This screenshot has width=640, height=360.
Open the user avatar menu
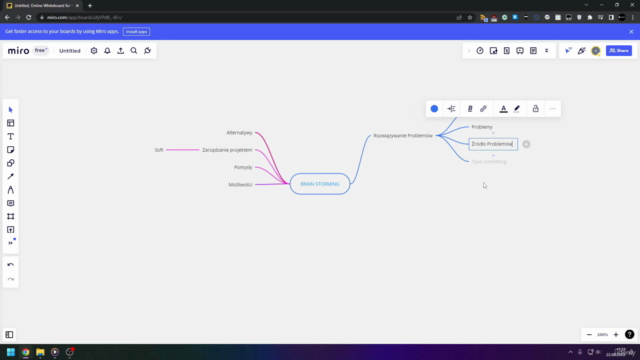(x=596, y=51)
